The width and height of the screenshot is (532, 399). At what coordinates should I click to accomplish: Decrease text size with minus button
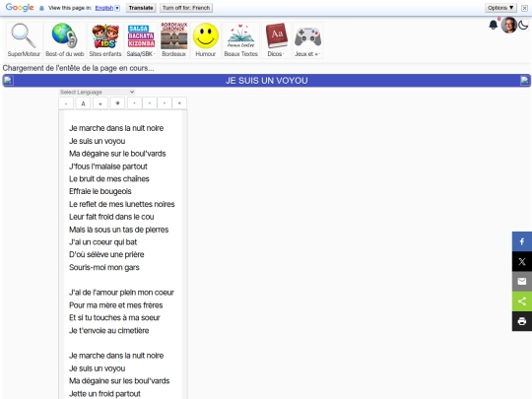[x=66, y=103]
